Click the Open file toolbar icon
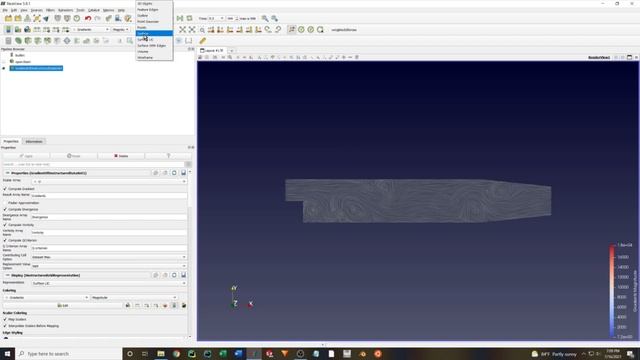 pyautogui.click(x=8, y=18)
